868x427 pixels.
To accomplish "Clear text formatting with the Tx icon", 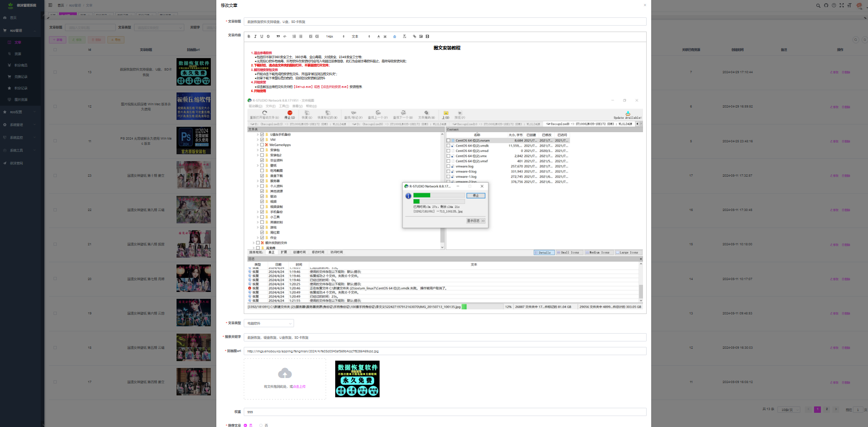I will pos(404,37).
